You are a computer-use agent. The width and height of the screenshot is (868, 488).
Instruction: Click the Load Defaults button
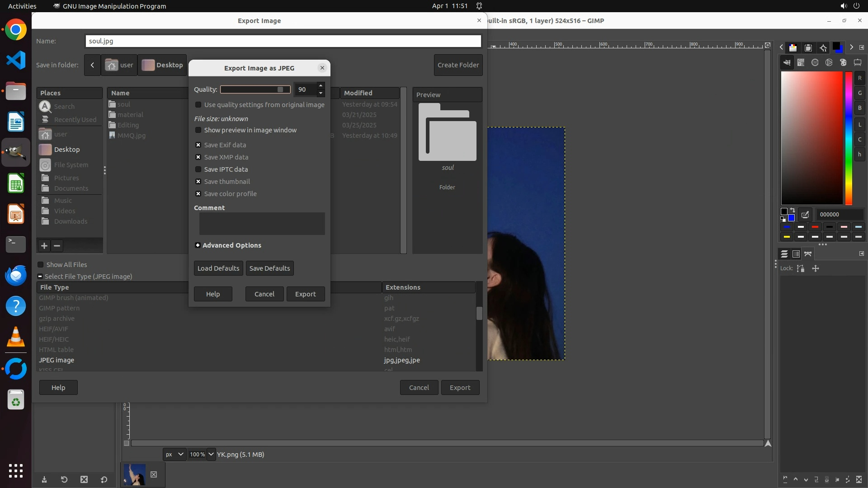pos(218,268)
